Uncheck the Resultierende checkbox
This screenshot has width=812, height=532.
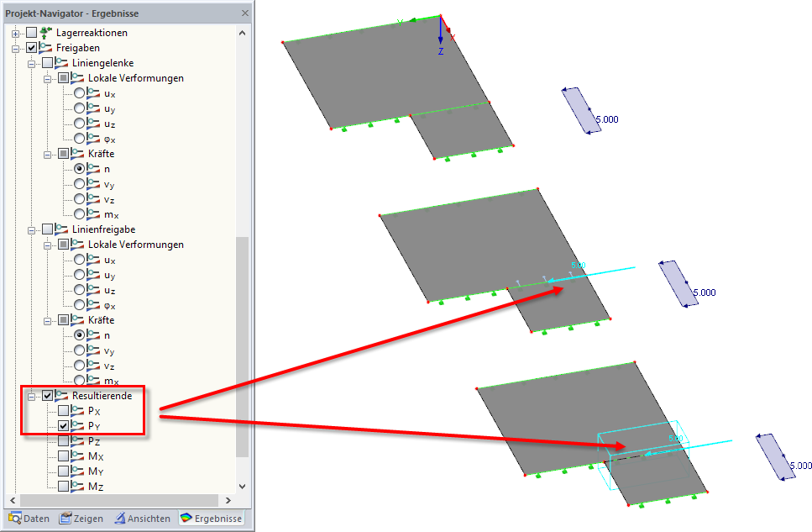point(48,396)
